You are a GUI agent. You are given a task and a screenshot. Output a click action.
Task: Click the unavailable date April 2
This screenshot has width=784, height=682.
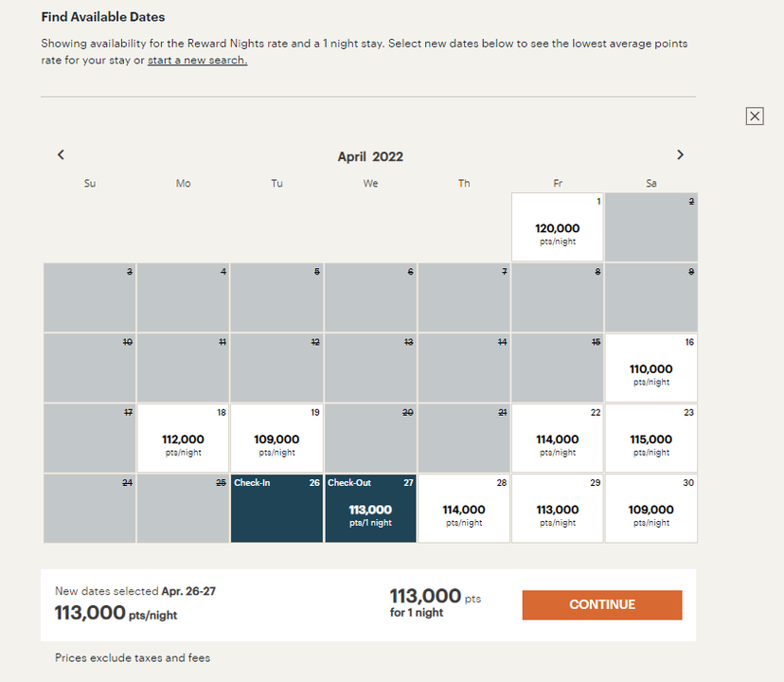pyautogui.click(x=650, y=227)
